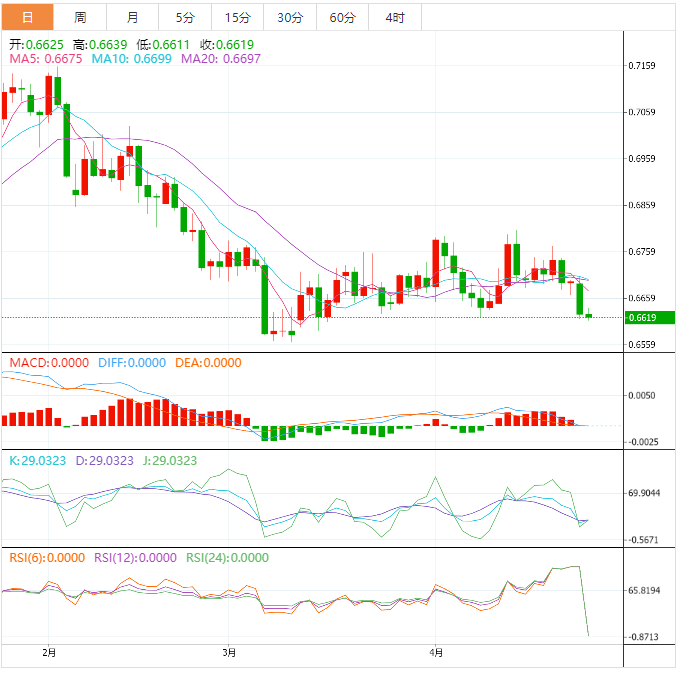
Task: Switch to the 4时 timeframe tab
Action: pos(395,17)
